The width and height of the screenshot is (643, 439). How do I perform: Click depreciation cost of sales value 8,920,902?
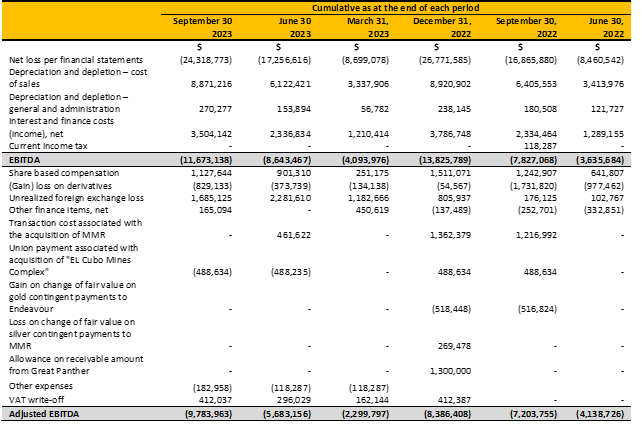pyautogui.click(x=451, y=84)
